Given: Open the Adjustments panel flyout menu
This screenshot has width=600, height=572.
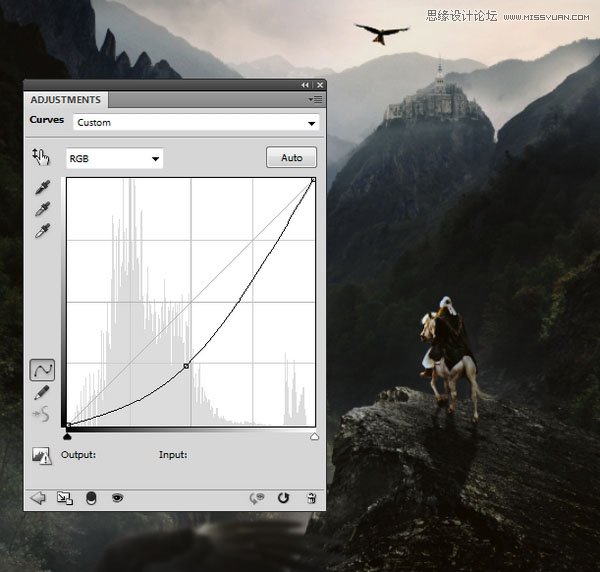Looking at the screenshot, I should (316, 100).
